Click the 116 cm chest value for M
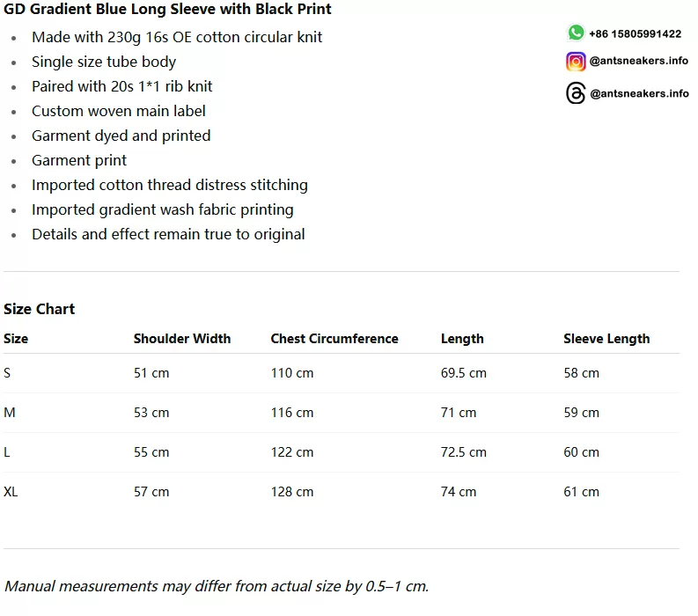 tap(292, 413)
